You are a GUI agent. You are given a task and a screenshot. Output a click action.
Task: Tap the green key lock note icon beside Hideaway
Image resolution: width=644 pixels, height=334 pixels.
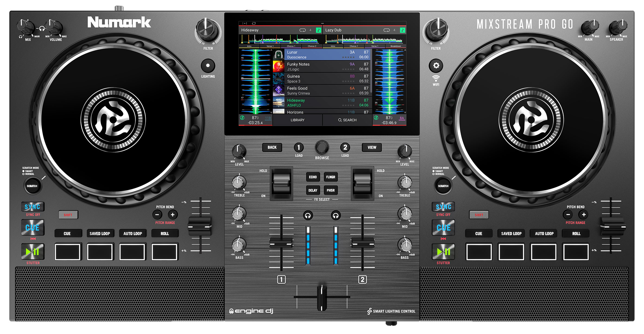tap(318, 30)
